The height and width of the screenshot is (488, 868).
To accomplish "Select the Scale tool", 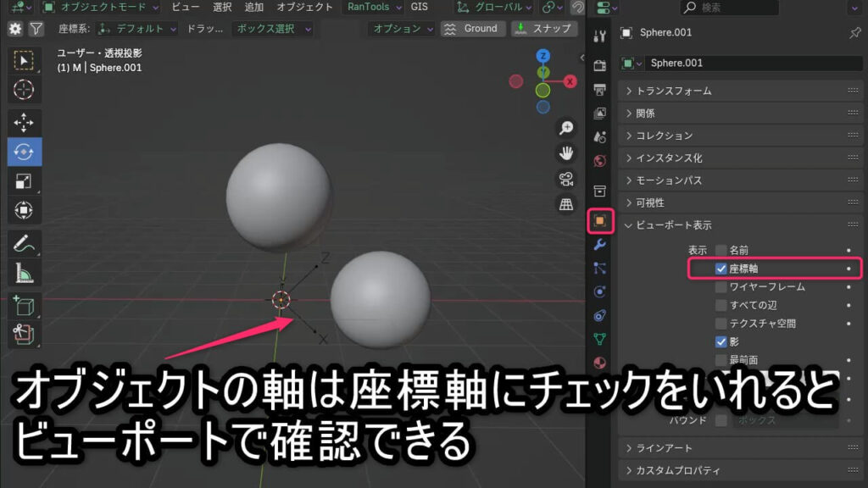I will click(x=24, y=181).
